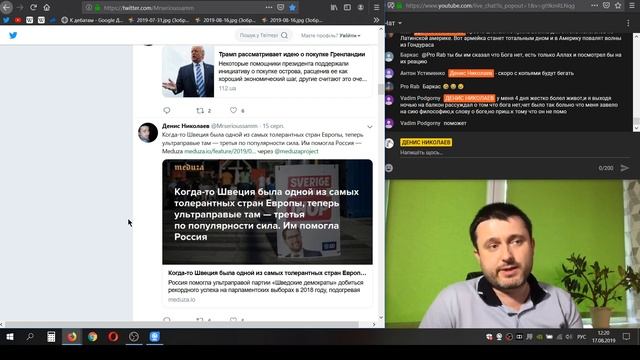Open the YouTube bookmark in bookmarks toolbar
Image resolution: width=640 pixels, height=360 pixels.
tap(18, 20)
